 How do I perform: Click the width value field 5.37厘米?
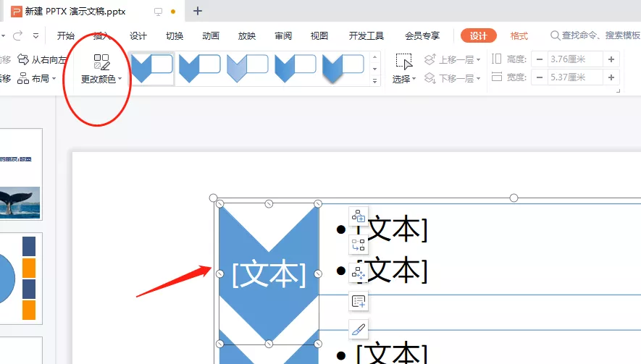point(575,77)
